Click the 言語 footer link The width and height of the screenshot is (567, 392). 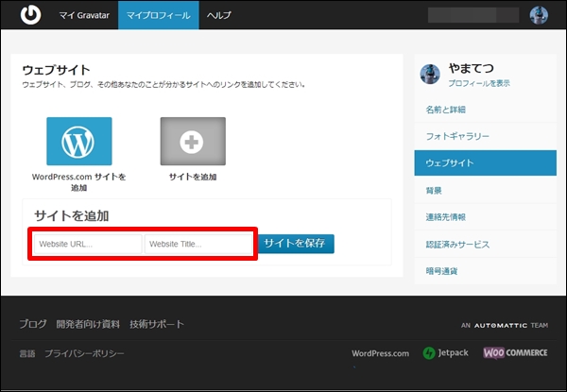pos(27,353)
